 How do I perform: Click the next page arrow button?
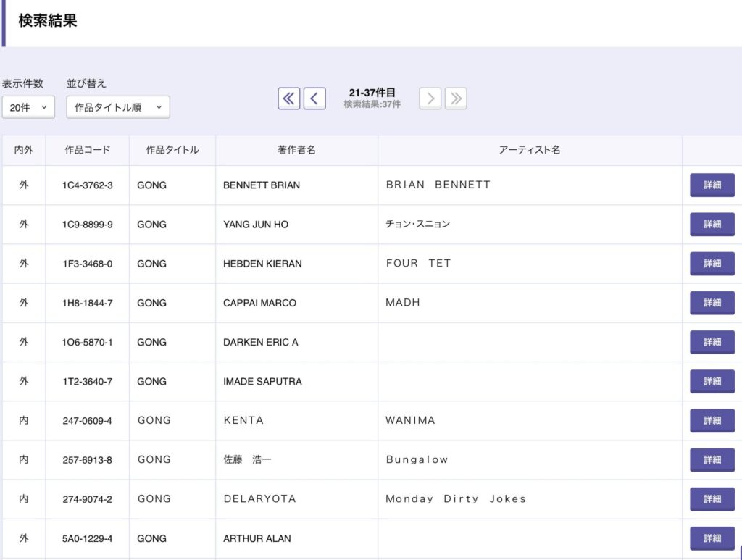pyautogui.click(x=430, y=99)
